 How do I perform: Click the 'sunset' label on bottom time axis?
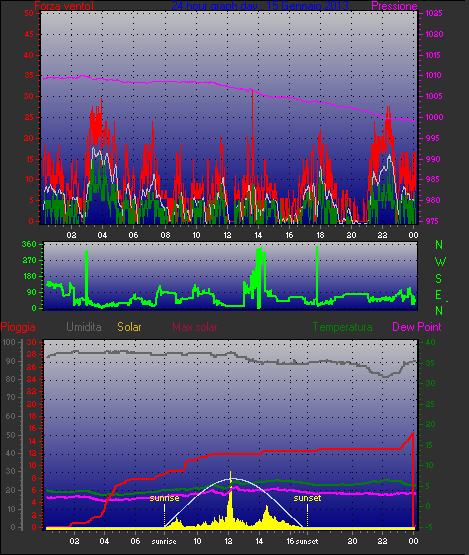(x=307, y=541)
